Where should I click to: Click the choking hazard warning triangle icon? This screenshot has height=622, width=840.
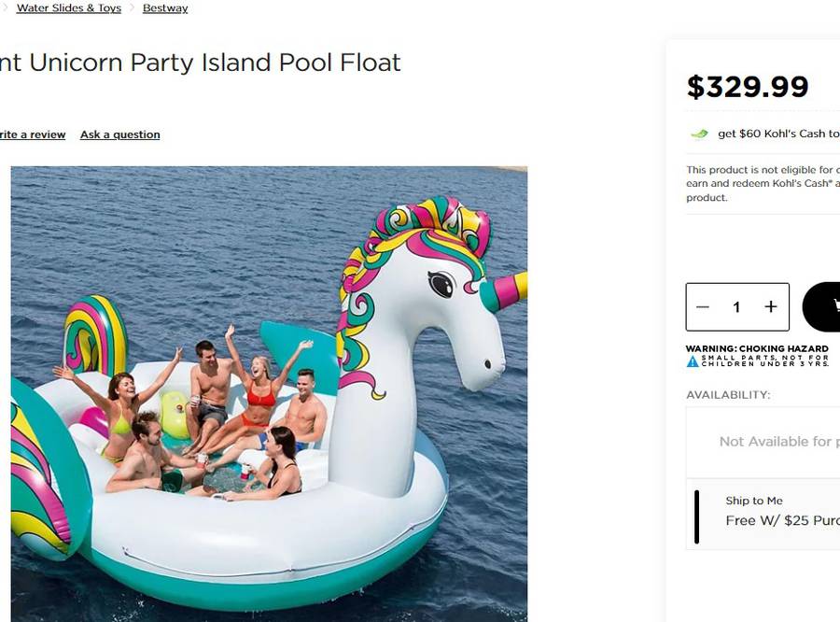(693, 361)
